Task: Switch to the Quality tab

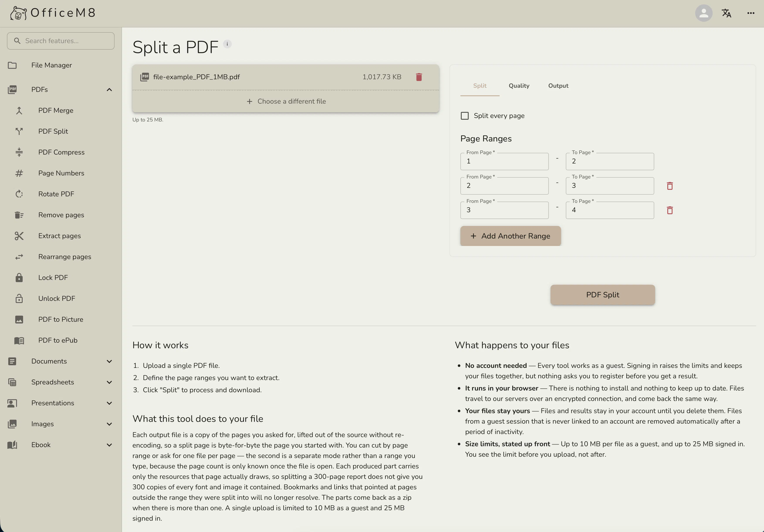Action: [519, 86]
